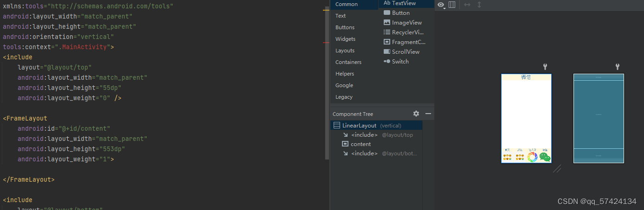Click the yellow warning marker in editor gutter
The width and height of the screenshot is (644, 210).
[x=326, y=10]
